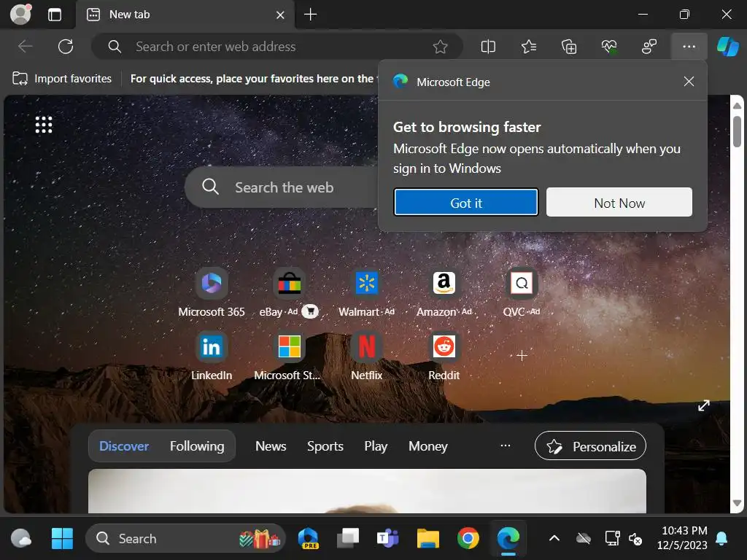Click the taskbar Search box
This screenshot has width=747, height=560.
[186, 539]
